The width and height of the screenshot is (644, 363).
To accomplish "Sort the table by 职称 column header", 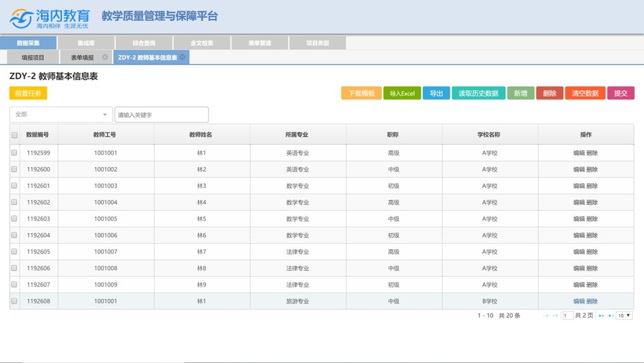I will click(x=393, y=135).
